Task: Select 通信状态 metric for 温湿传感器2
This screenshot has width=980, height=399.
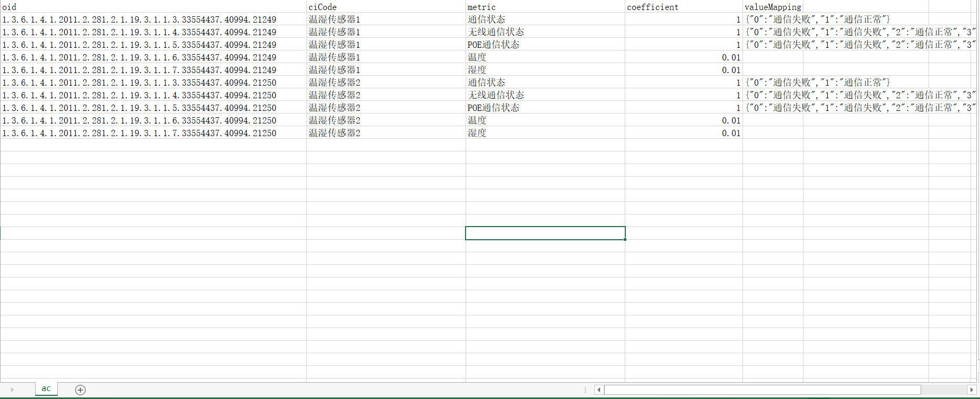Action: tap(545, 83)
